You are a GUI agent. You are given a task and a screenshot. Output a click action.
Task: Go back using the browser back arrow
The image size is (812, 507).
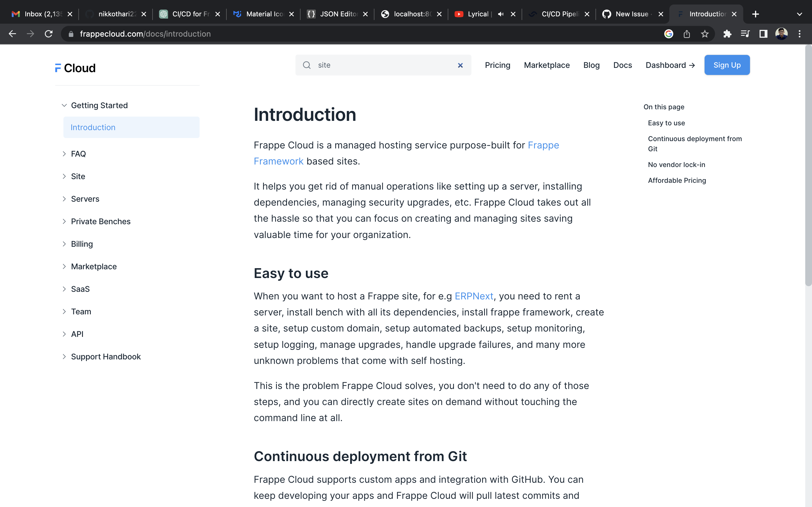(x=12, y=34)
